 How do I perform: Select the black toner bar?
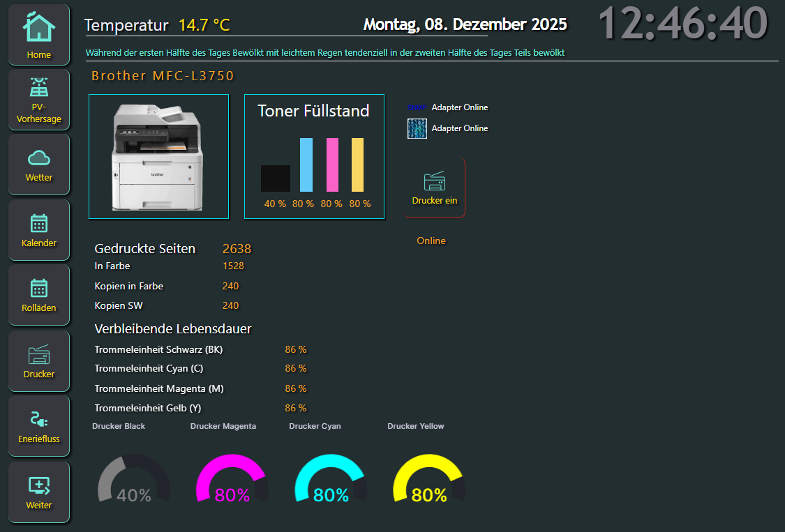point(276,178)
